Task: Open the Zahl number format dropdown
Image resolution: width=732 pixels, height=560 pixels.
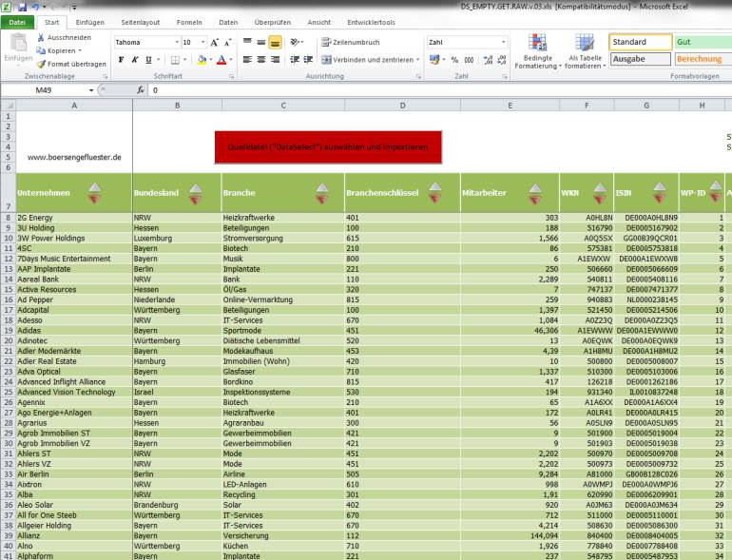Action: pos(503,43)
